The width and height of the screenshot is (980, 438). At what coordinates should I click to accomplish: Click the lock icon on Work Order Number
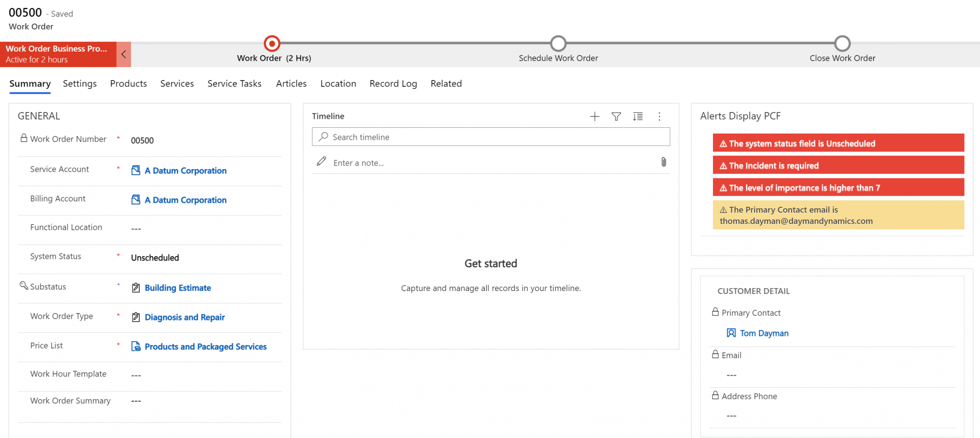(x=23, y=138)
